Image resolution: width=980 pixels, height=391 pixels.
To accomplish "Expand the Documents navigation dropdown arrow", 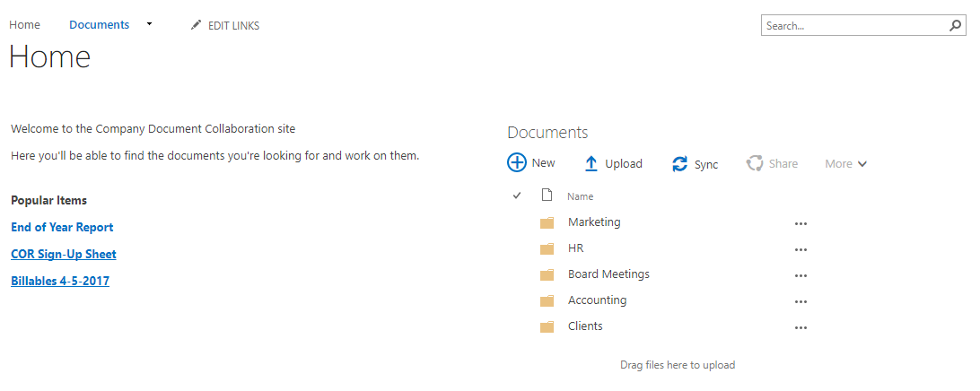I will (150, 24).
